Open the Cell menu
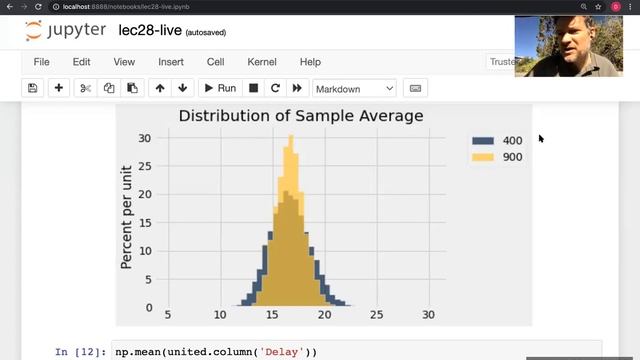640x360 pixels. coord(216,62)
